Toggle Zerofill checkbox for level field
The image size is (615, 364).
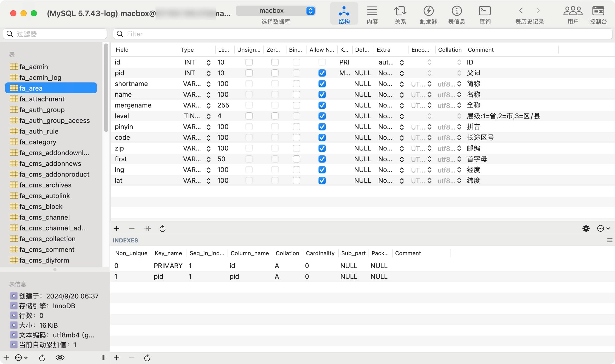click(275, 116)
